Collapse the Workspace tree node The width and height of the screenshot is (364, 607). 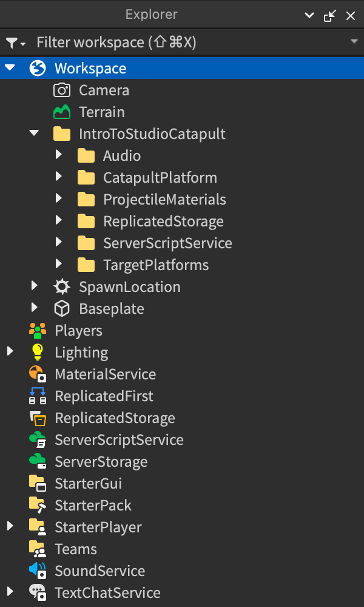10,69
